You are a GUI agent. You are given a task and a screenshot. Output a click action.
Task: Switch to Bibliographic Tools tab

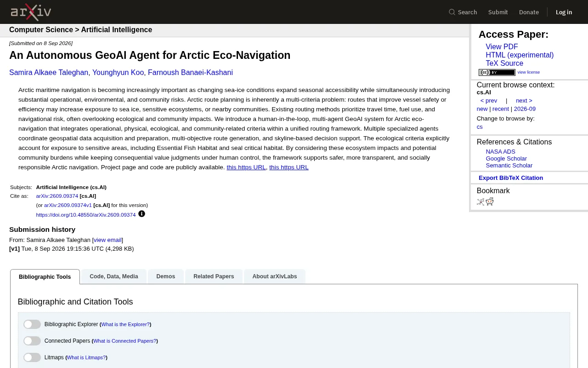[x=45, y=277]
